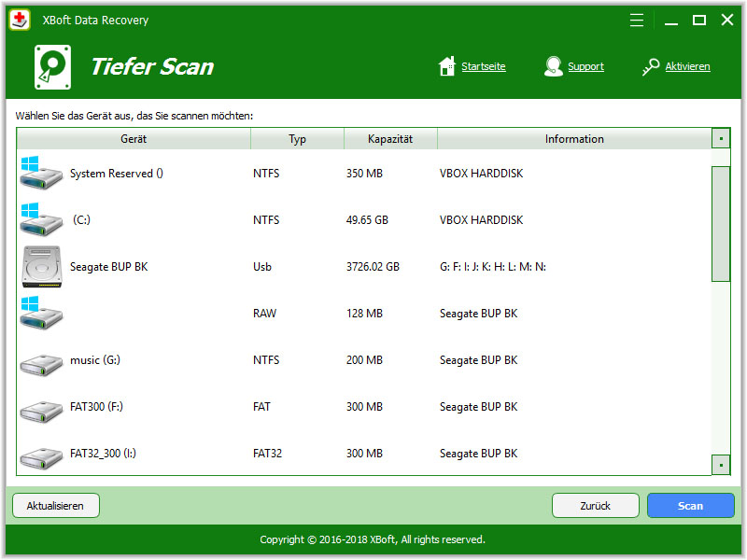Select the music (G:) drive icon
747x560 pixels.
[x=41, y=365]
